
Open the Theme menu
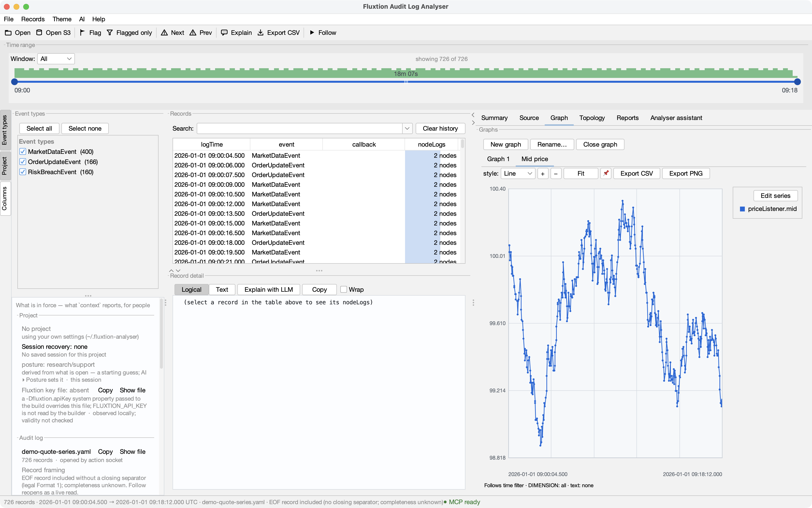(62, 19)
